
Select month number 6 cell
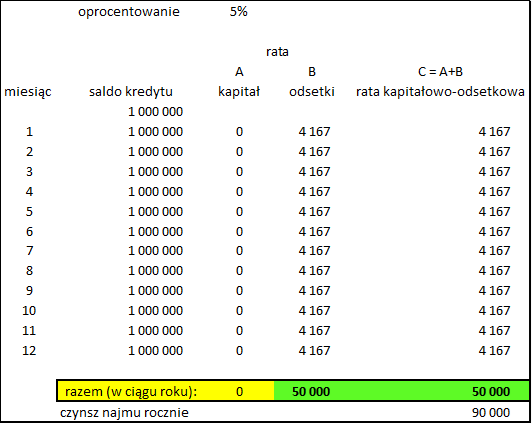tap(30, 232)
